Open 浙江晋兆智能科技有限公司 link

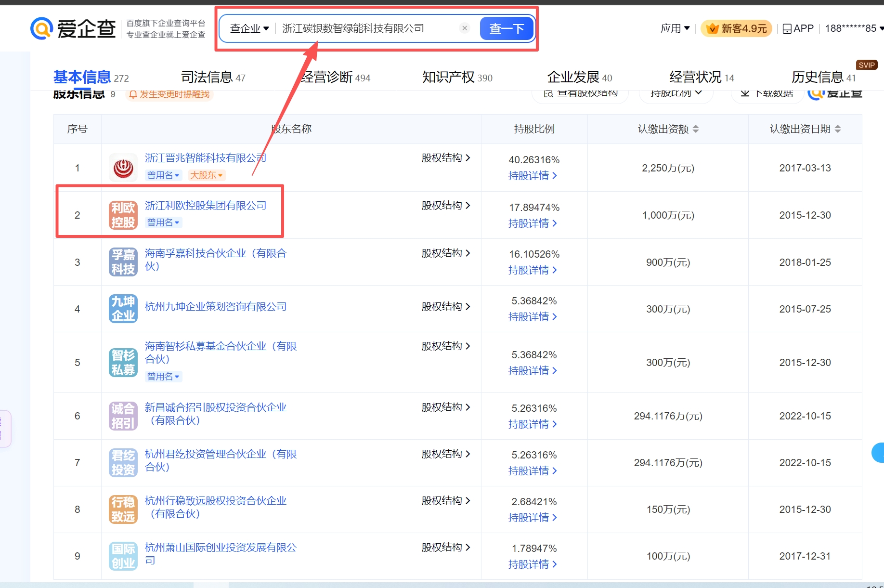[206, 158]
